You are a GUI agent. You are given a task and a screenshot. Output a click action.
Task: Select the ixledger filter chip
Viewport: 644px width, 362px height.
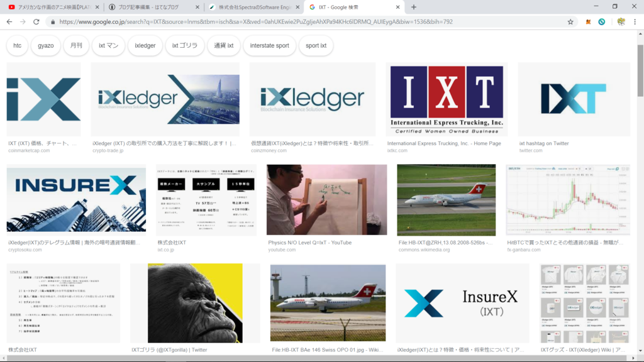coord(145,45)
